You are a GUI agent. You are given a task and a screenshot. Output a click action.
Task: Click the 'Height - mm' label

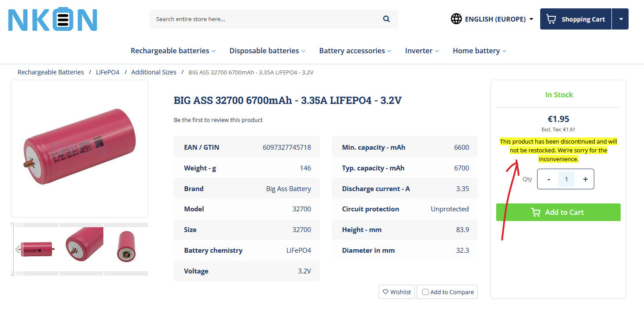click(x=362, y=230)
